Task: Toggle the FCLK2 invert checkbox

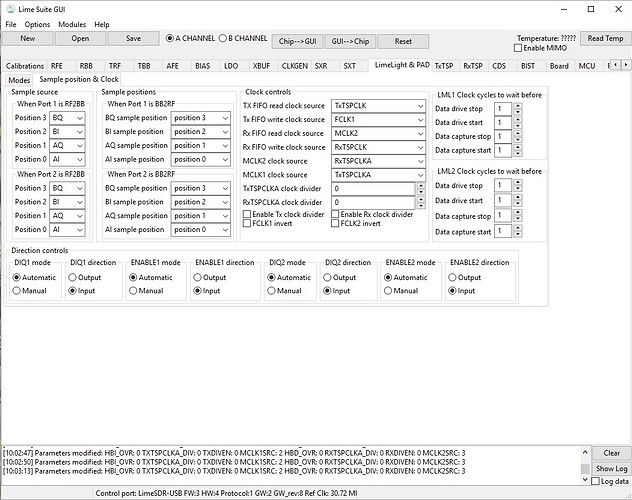Action: tap(335, 223)
